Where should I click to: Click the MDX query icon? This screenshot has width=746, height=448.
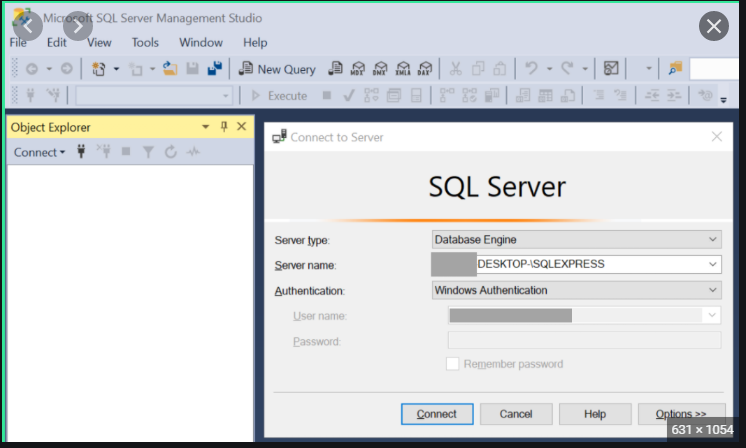(x=357, y=69)
